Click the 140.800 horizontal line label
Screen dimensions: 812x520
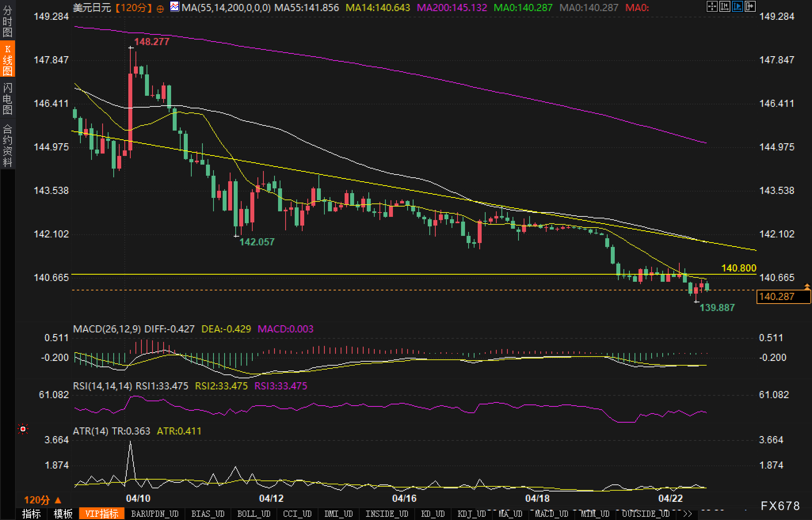(x=738, y=268)
